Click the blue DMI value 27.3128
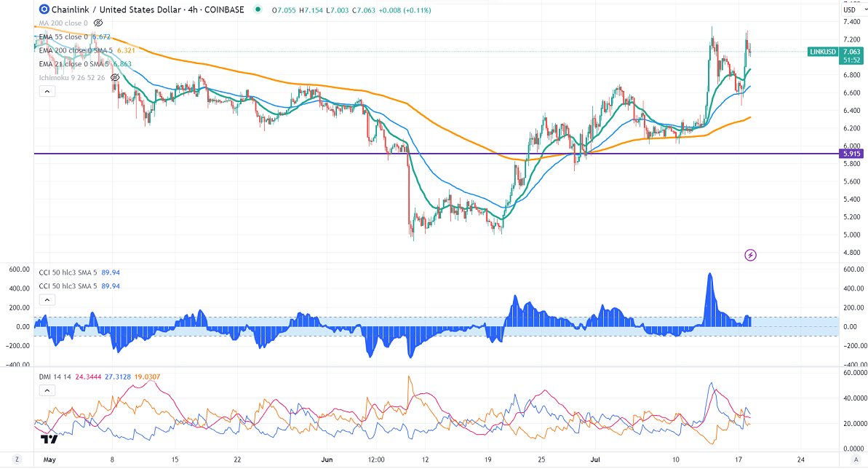 pos(117,377)
